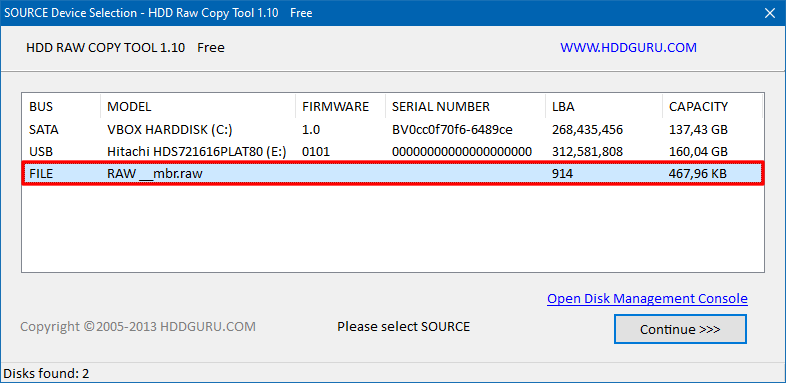Click the 467,96 KB capacity cell
This screenshot has width=786, height=383.
[698, 173]
